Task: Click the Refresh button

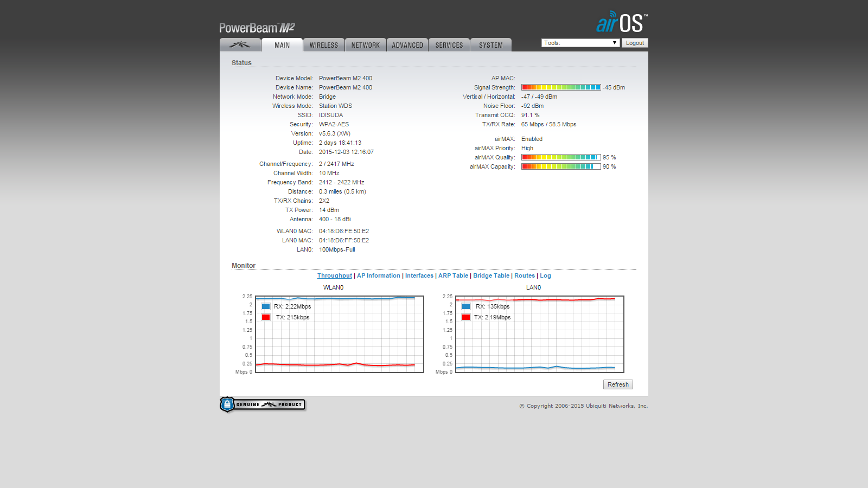Action: pyautogui.click(x=618, y=384)
